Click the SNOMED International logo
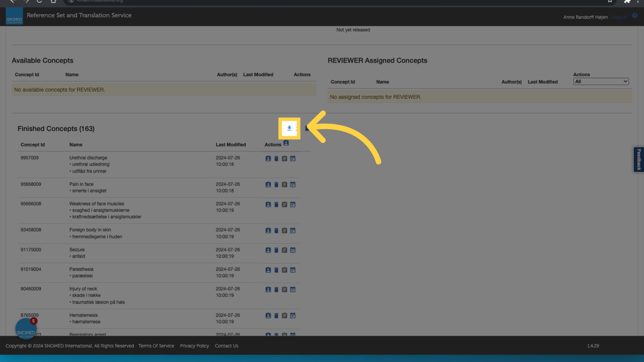Viewport: 644px width, 362px height. pos(14,16)
